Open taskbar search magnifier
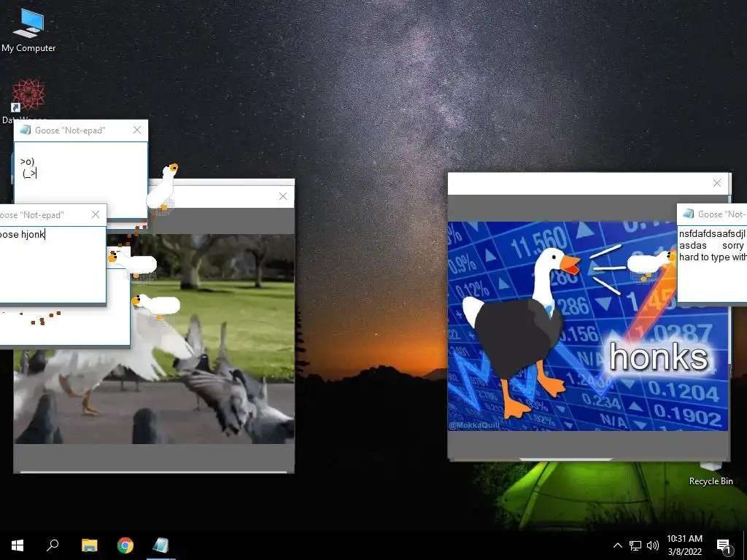The height and width of the screenshot is (560, 747). coord(53,545)
